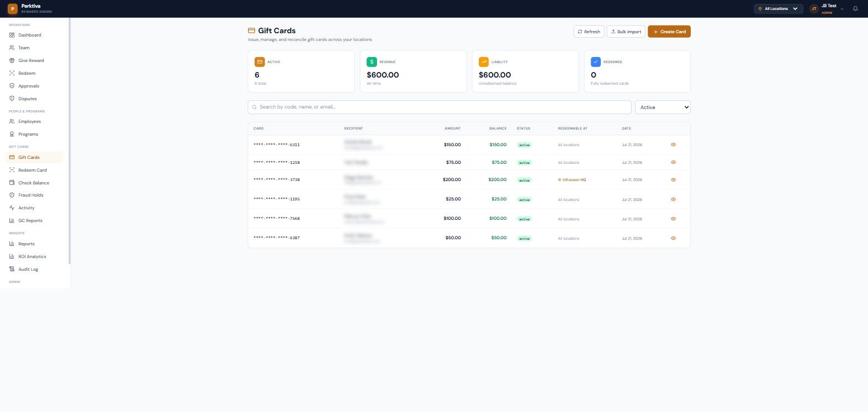Image resolution: width=868 pixels, height=412 pixels.
Task: Open Redeem Card page
Action: pos(34,171)
